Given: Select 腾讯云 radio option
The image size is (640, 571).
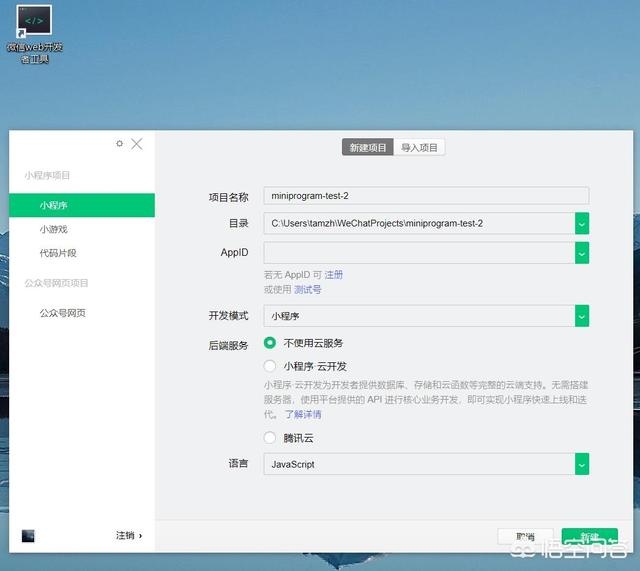Looking at the screenshot, I should tap(270, 437).
